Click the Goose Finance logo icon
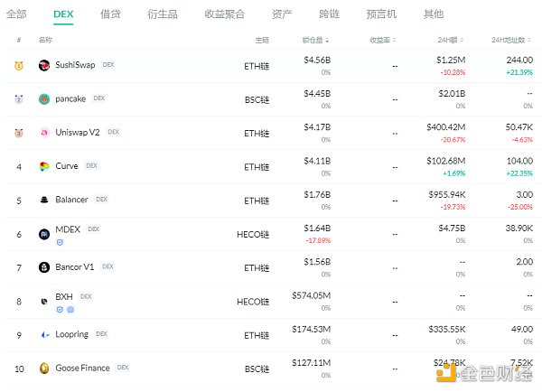The width and height of the screenshot is (542, 392). [x=44, y=369]
